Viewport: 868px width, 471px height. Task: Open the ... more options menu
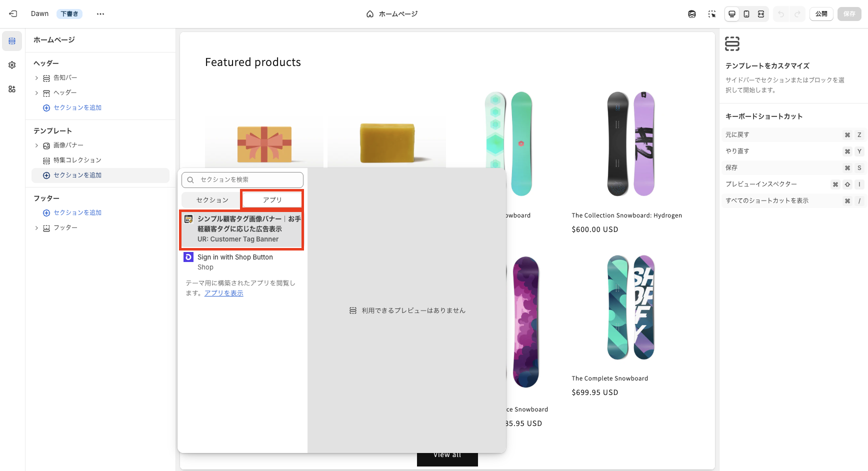(100, 13)
